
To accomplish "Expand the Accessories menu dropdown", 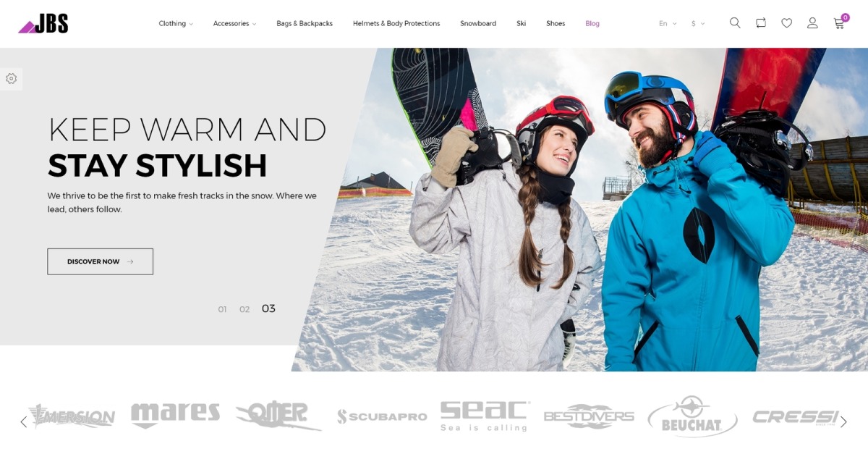I will [234, 24].
